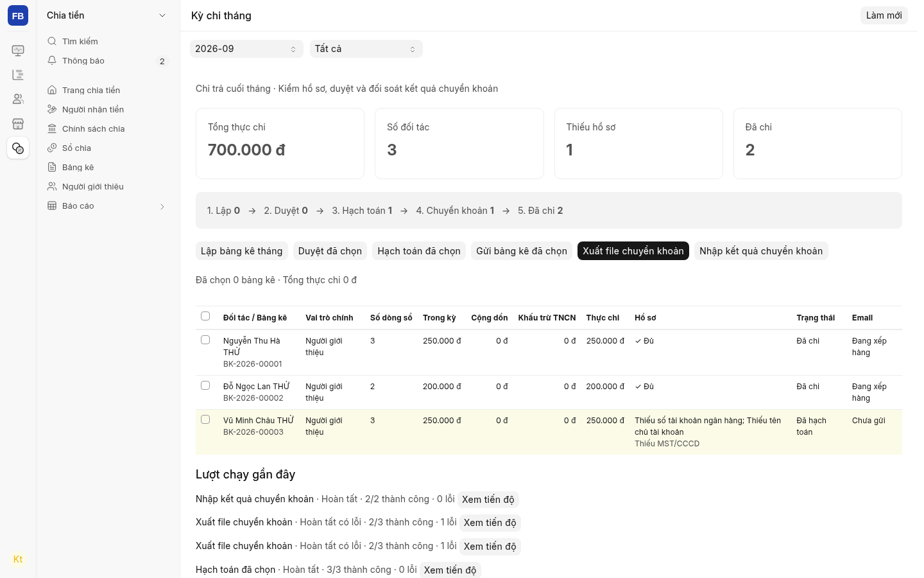The image size is (924, 578).
Task: Check the Nguyễn Thu Hà THỬ row
Action: tap(205, 340)
